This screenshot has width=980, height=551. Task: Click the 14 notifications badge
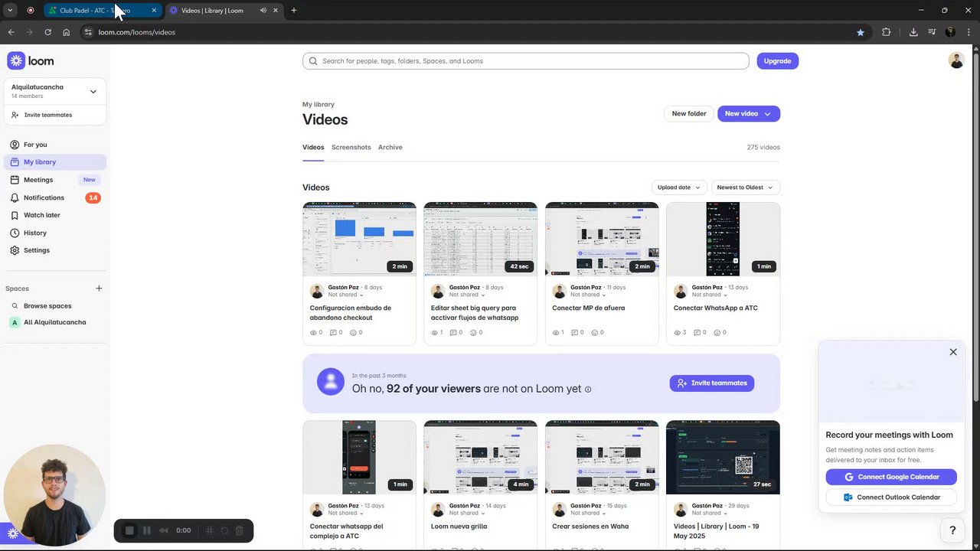pyautogui.click(x=93, y=198)
